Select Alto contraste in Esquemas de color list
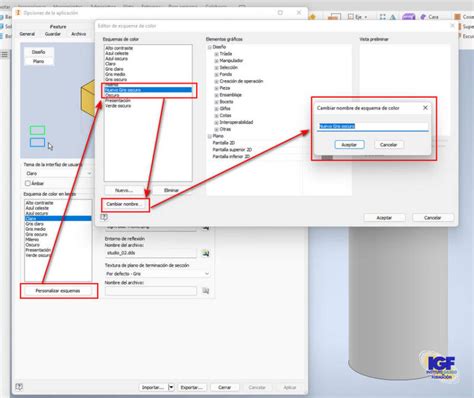The width and height of the screenshot is (474, 398). [119, 48]
